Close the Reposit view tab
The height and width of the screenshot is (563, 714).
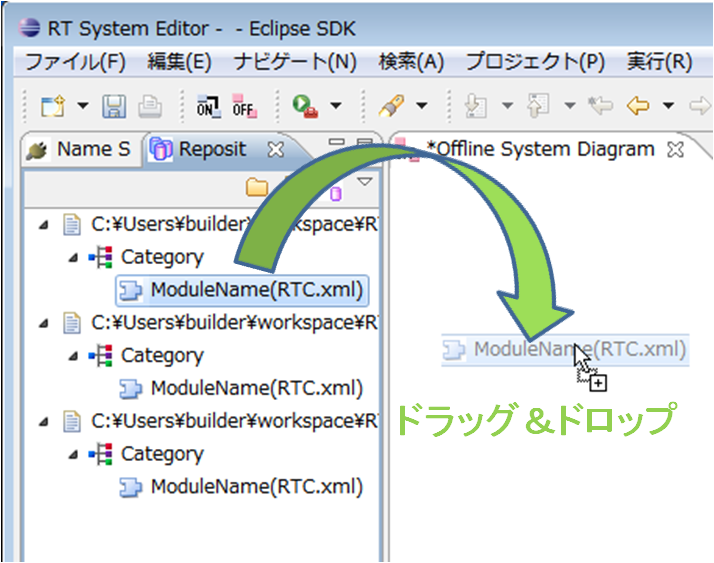(275, 149)
